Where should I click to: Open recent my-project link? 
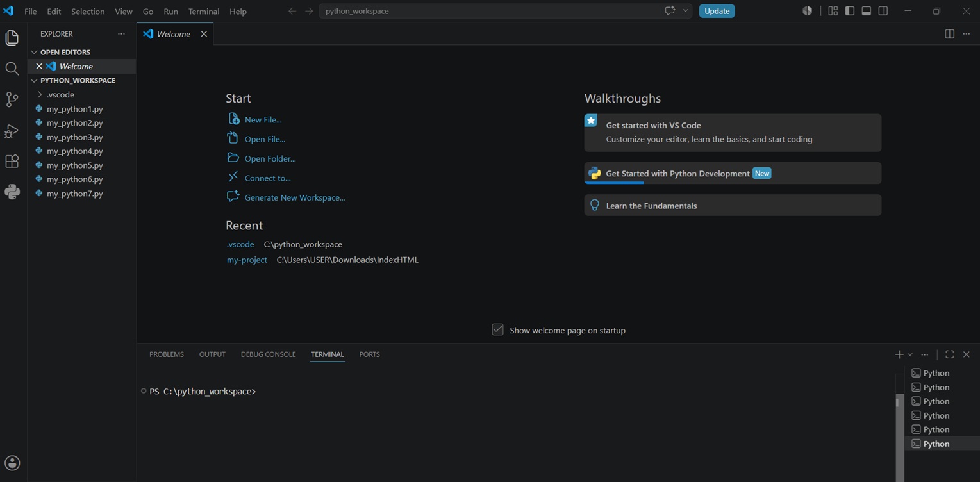[x=247, y=260]
